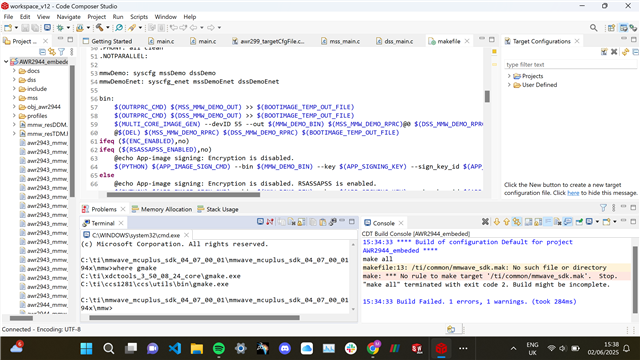Open the Project menu
640x360 pixels.
(x=96, y=17)
